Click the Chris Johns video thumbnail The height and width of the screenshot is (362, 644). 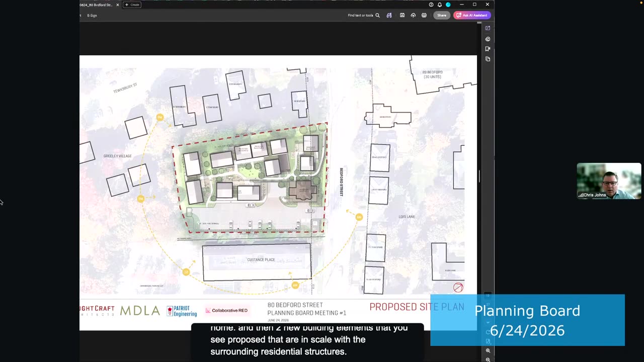tap(609, 181)
